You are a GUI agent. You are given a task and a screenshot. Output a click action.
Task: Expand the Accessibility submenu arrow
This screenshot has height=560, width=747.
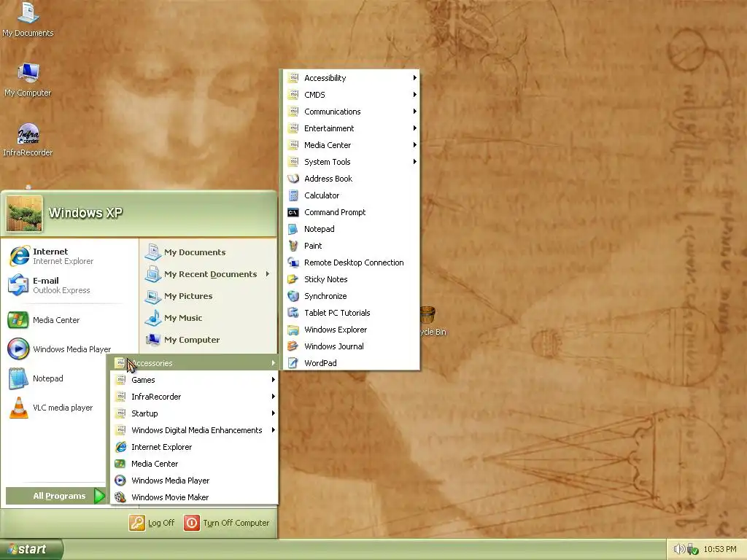point(415,77)
